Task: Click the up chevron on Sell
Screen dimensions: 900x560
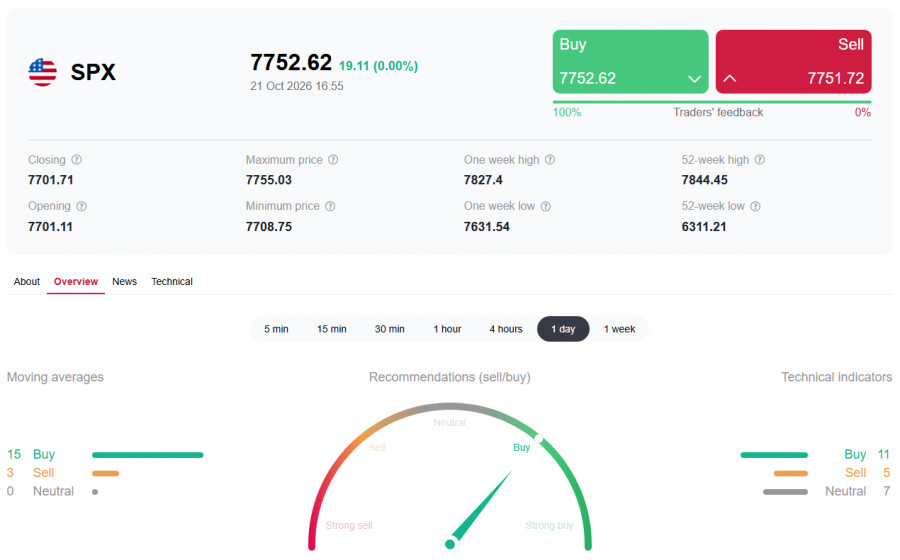Action: [730, 78]
